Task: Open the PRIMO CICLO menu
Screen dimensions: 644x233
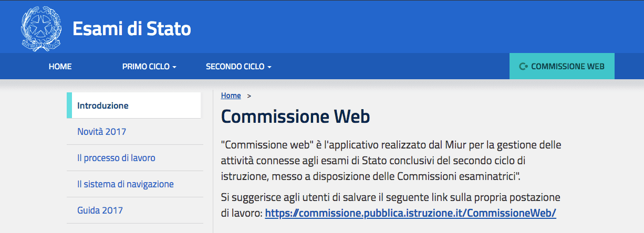Action: click(x=149, y=67)
